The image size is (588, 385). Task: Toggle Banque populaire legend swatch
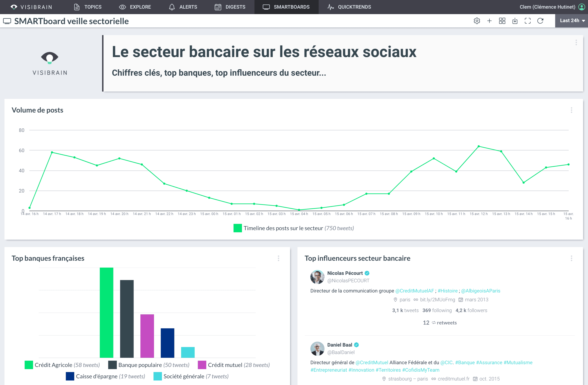coord(112,365)
